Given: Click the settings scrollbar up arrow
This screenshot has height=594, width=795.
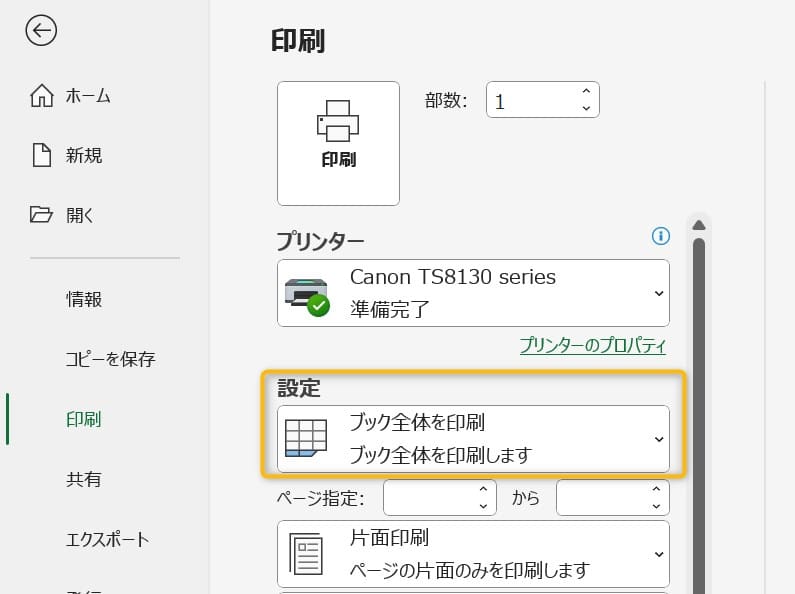Looking at the screenshot, I should coord(699,224).
